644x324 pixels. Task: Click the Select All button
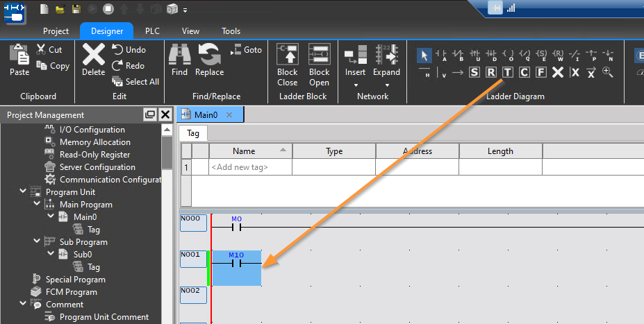point(135,81)
